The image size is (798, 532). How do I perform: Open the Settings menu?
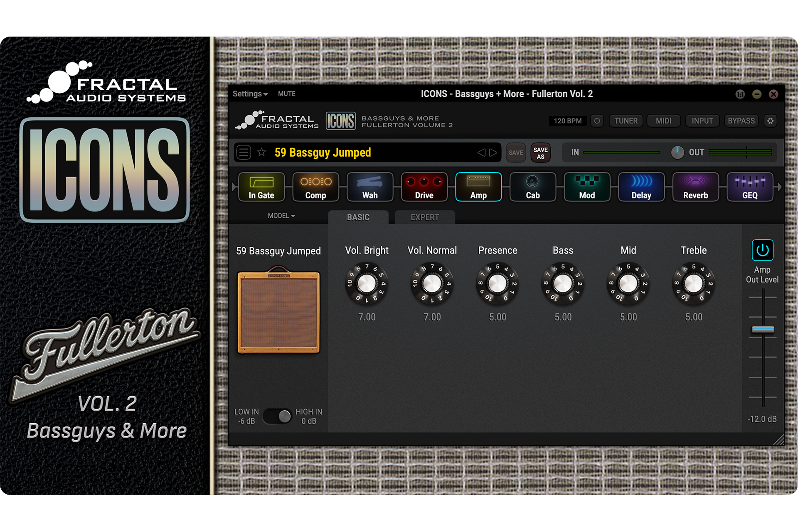pyautogui.click(x=248, y=94)
